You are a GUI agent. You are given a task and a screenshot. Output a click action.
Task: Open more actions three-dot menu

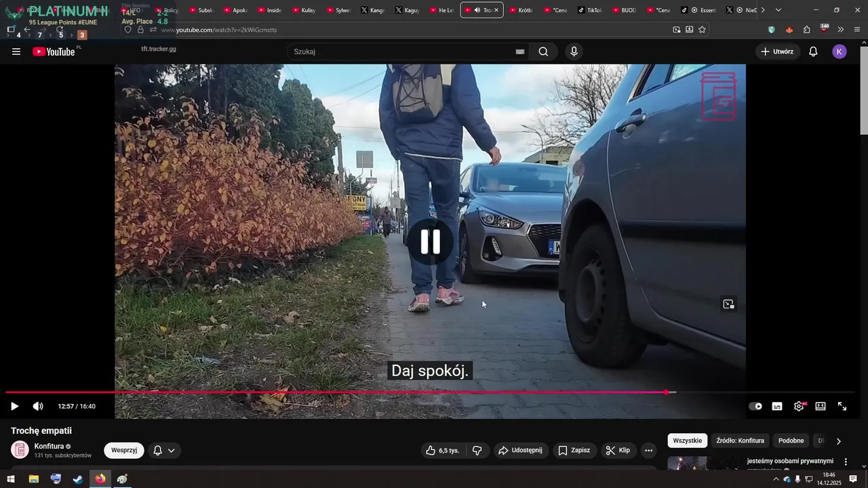click(x=648, y=450)
